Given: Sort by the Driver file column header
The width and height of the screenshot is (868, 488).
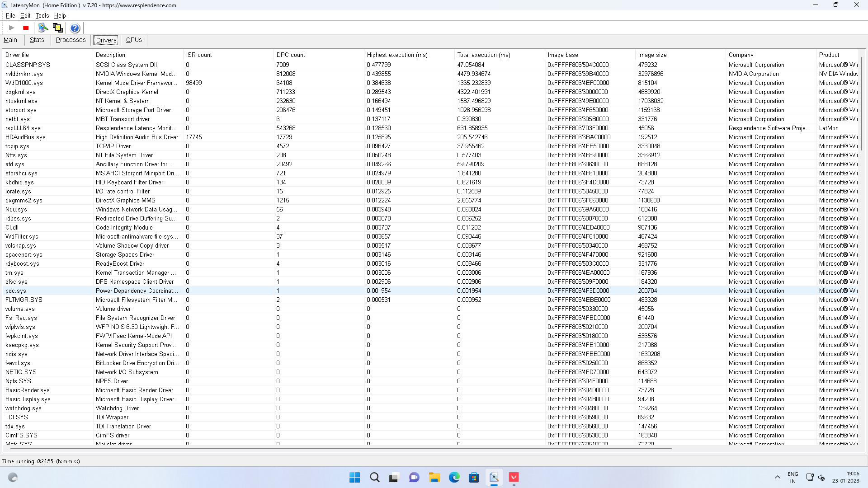Looking at the screenshot, I should pyautogui.click(x=47, y=55).
